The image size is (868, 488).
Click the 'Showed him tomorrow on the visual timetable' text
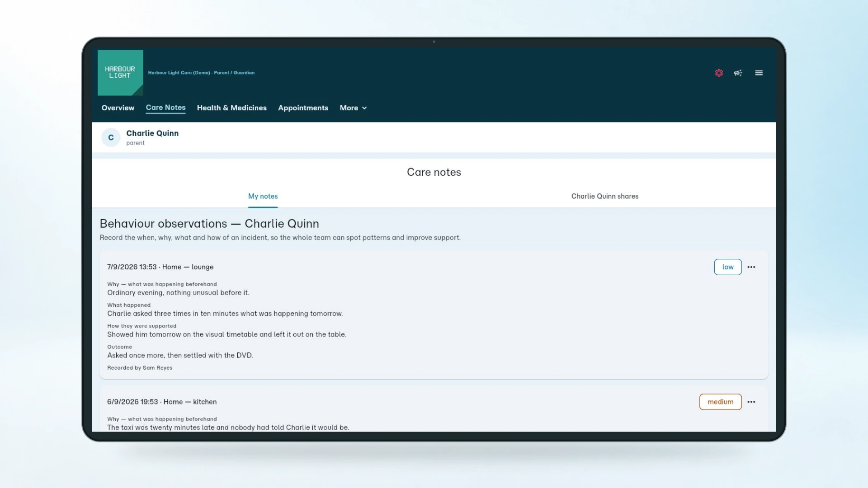click(x=226, y=334)
